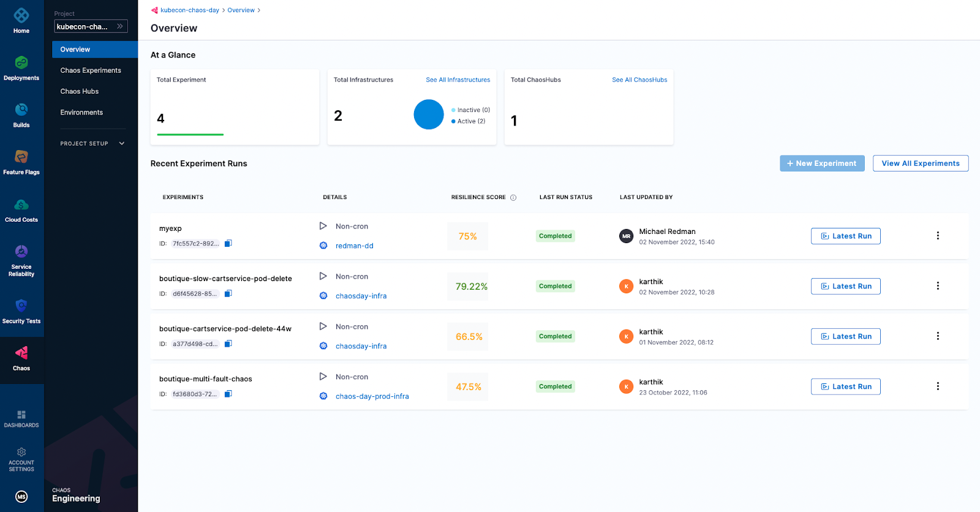The height and width of the screenshot is (512, 980).
Task: Click kubecon-chaos-day breadcrumb
Action: tap(190, 10)
